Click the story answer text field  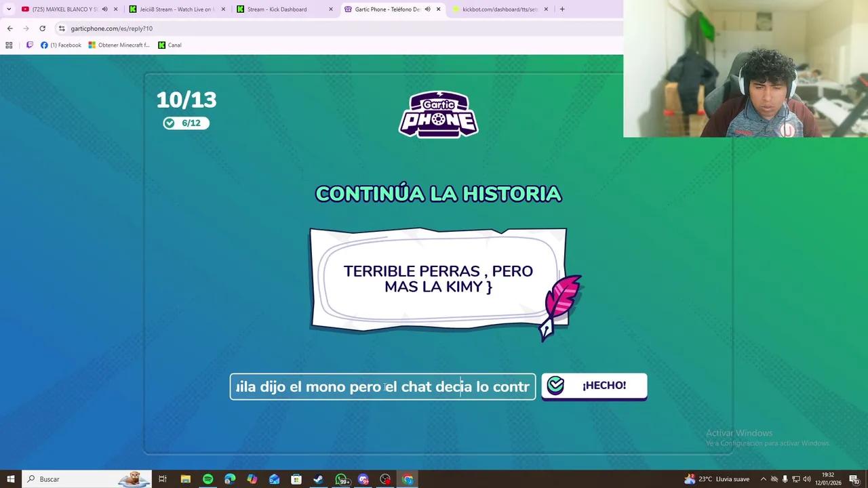tap(382, 386)
